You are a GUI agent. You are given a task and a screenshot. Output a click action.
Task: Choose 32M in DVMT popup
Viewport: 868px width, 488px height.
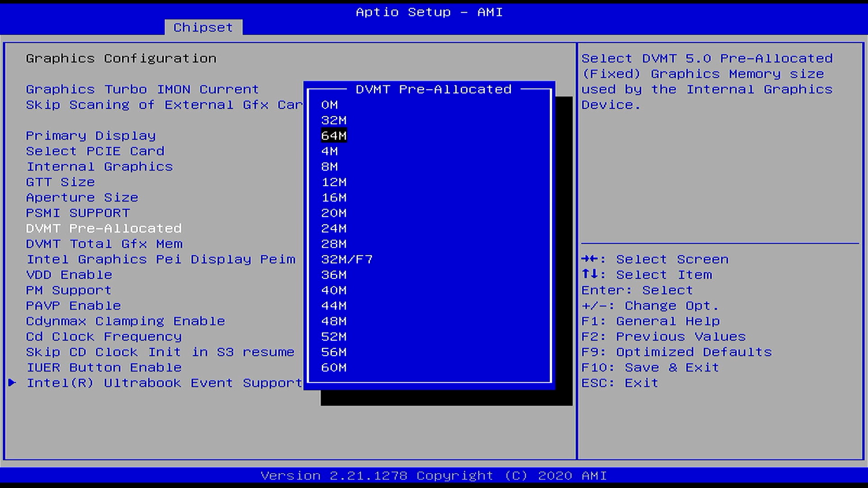(334, 120)
